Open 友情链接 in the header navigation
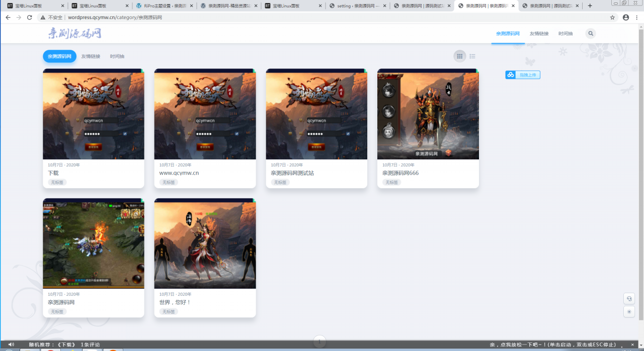 coord(539,34)
